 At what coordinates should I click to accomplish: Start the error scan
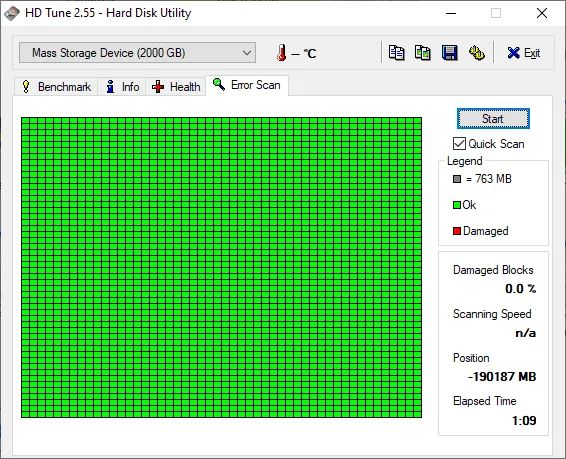click(x=493, y=119)
